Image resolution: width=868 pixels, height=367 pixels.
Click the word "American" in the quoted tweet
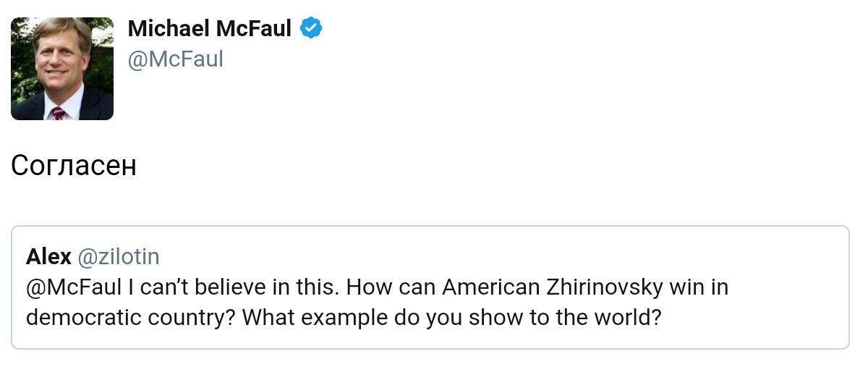tap(490, 287)
